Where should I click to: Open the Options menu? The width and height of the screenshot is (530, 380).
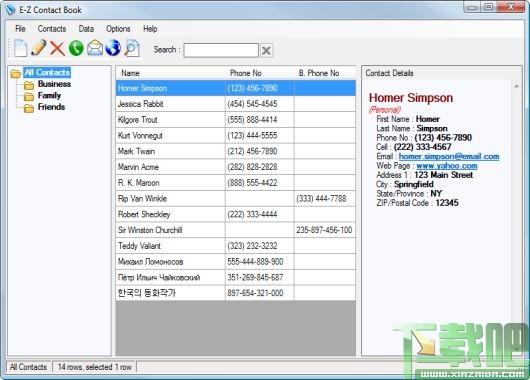118,29
